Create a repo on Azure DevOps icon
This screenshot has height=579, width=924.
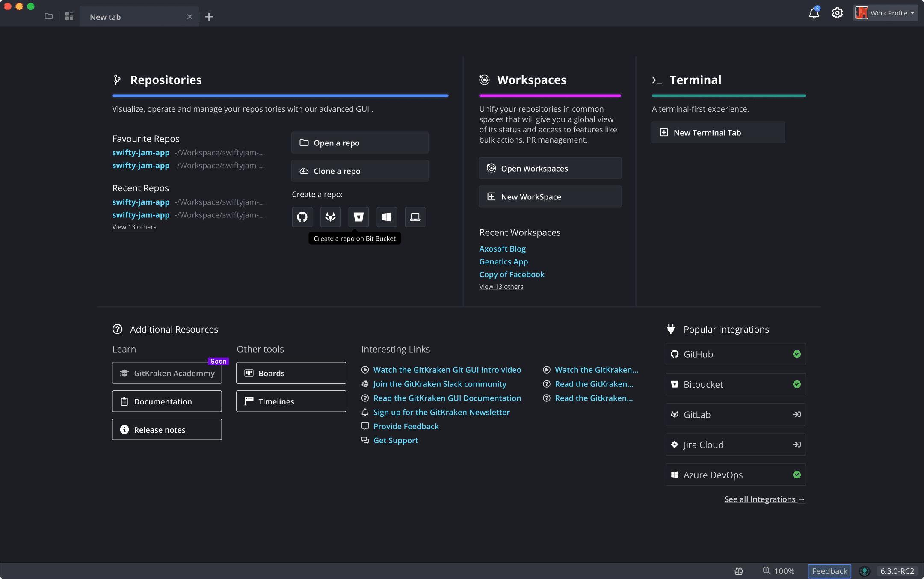tap(387, 217)
